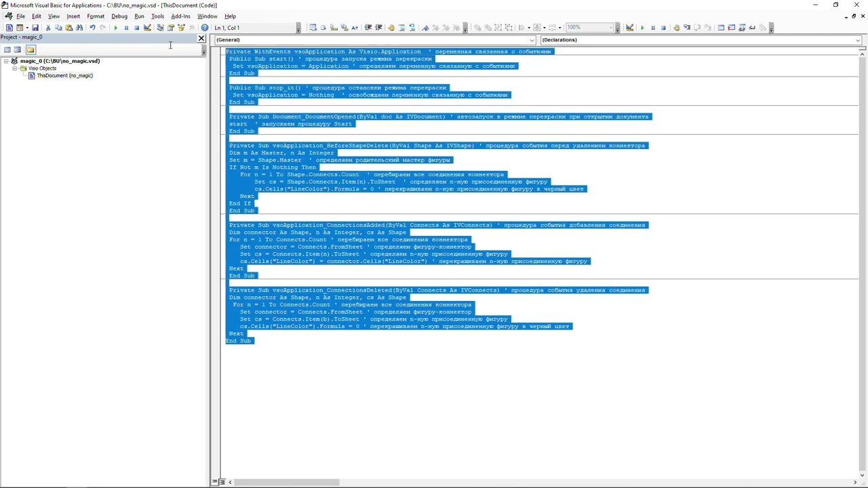Open the Tools menu

tap(157, 16)
